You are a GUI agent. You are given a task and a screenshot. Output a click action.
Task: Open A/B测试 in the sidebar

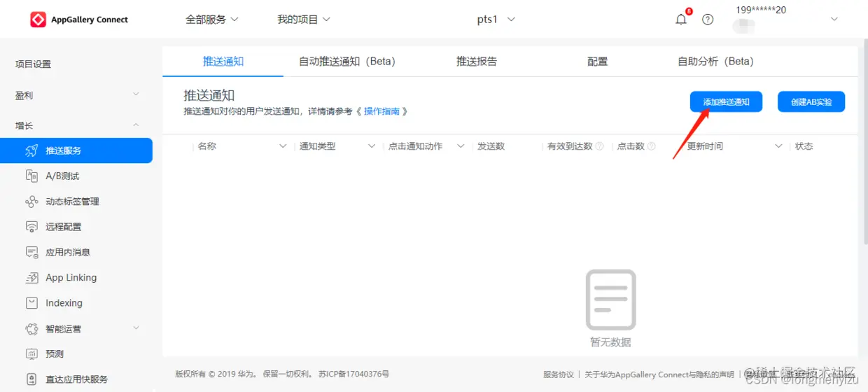pos(62,176)
